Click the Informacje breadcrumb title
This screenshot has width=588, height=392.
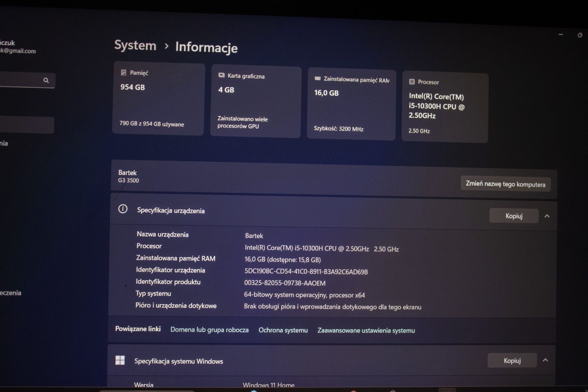206,47
